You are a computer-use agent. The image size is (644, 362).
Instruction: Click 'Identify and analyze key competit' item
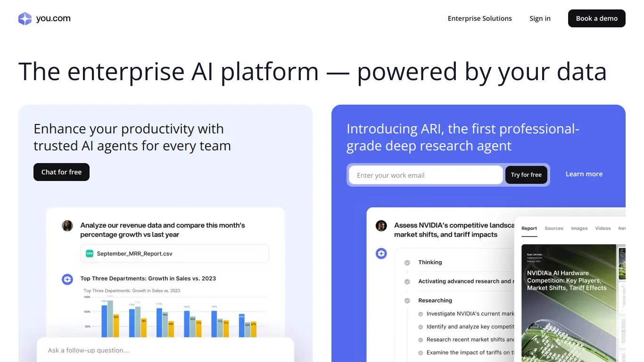[x=470, y=326]
